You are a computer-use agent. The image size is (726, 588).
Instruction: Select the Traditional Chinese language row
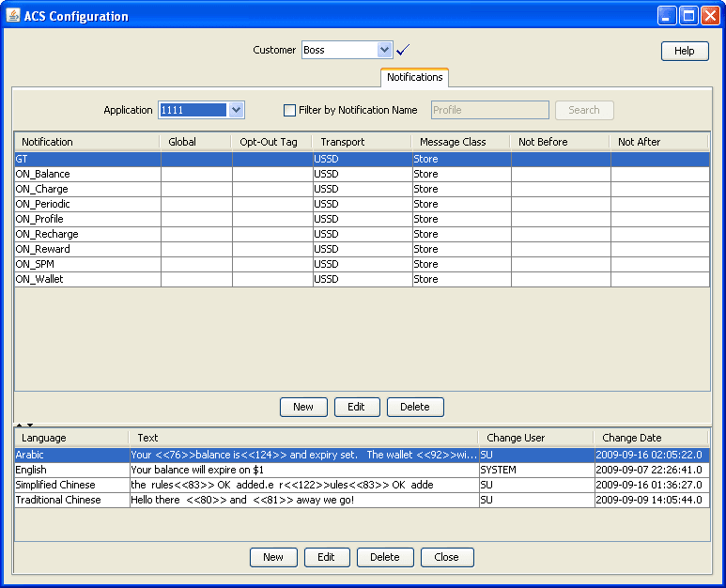point(70,500)
